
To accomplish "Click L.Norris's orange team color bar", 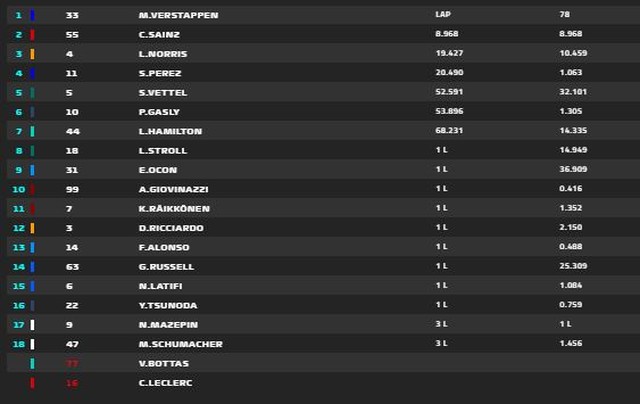I will (32, 54).
